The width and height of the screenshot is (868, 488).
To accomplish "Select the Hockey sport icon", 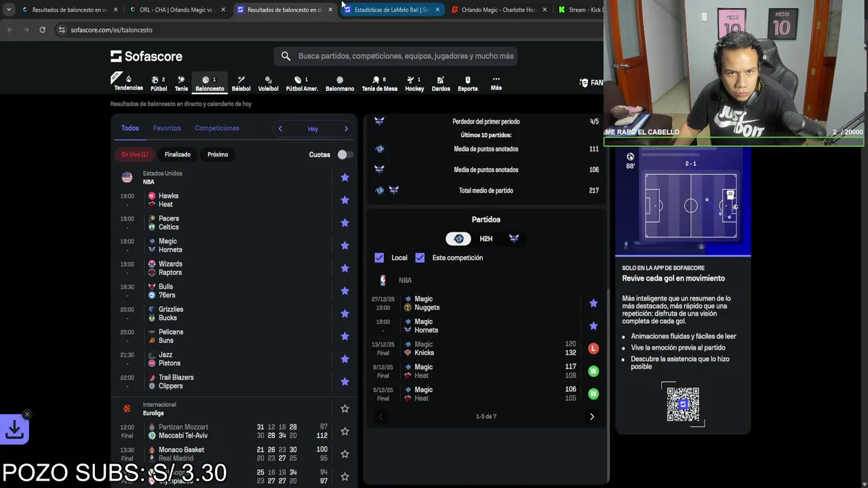I will [x=414, y=83].
